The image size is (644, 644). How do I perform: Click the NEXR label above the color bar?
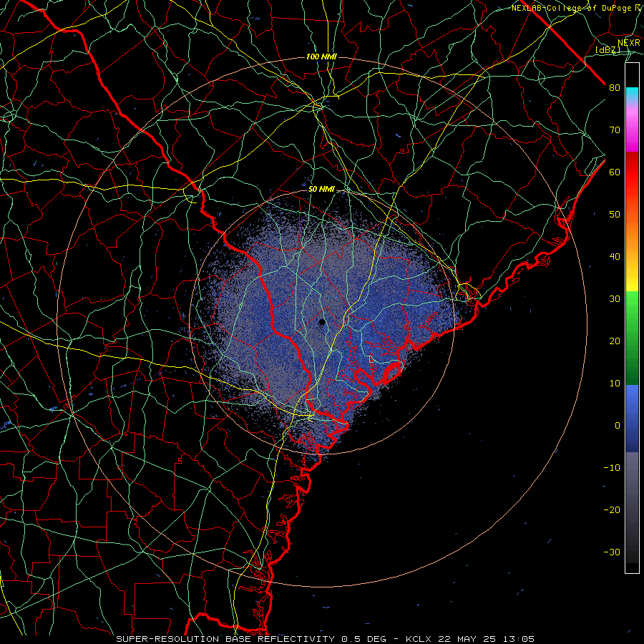coord(629,43)
